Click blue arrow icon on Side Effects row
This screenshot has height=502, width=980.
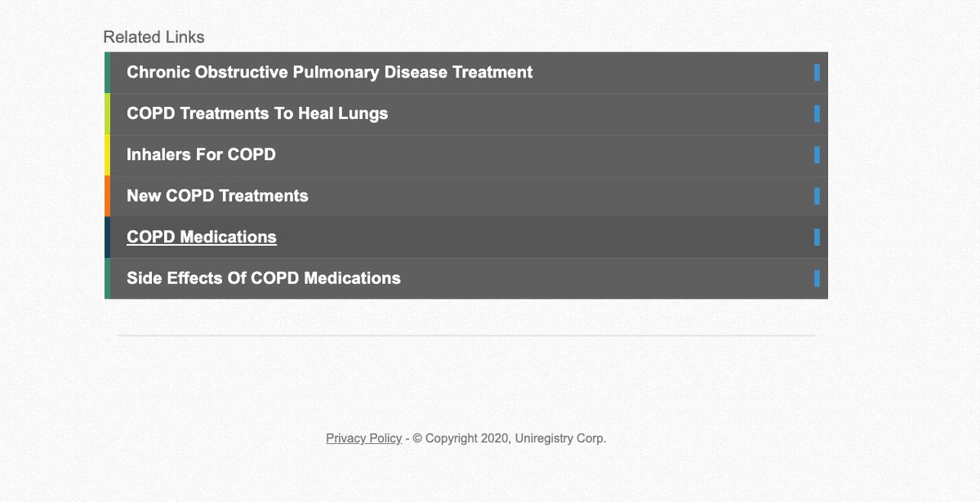point(817,278)
